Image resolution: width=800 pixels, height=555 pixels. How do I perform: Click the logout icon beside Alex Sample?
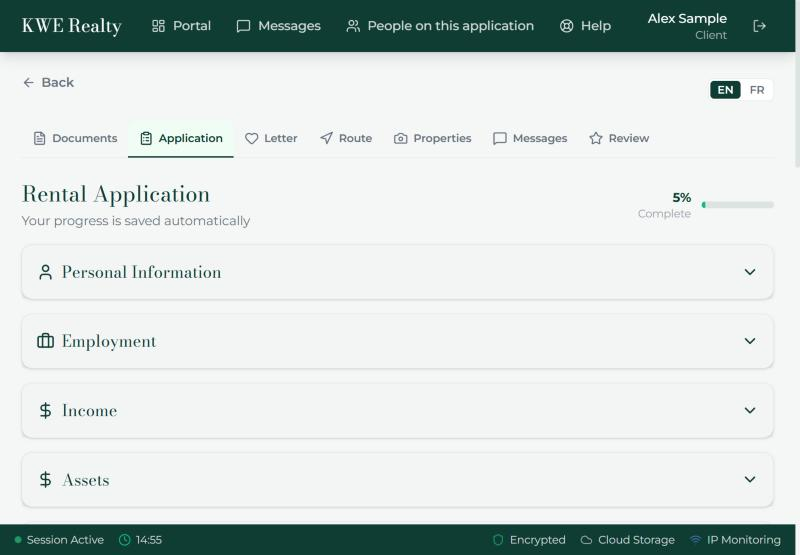(x=760, y=26)
